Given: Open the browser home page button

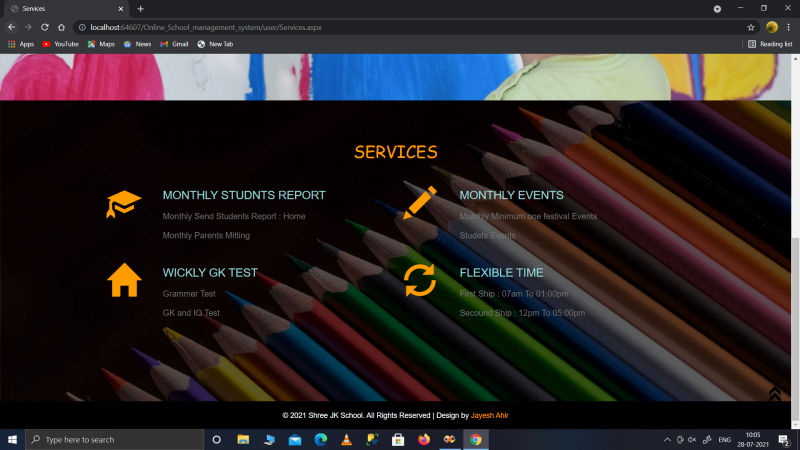Looking at the screenshot, I should click(61, 27).
